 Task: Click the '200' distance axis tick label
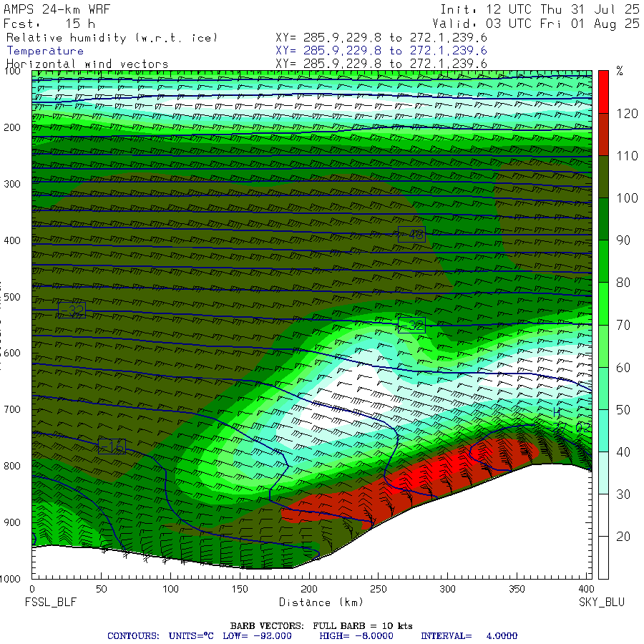[309, 589]
